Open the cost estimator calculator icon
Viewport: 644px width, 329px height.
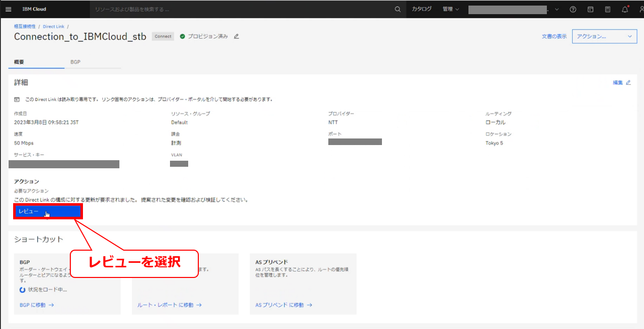[608, 9]
